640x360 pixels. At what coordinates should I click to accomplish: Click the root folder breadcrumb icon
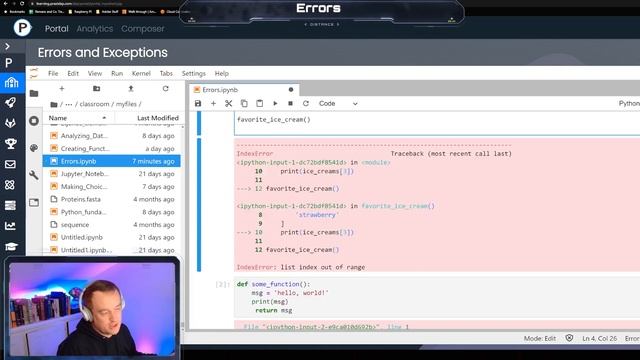point(53,104)
